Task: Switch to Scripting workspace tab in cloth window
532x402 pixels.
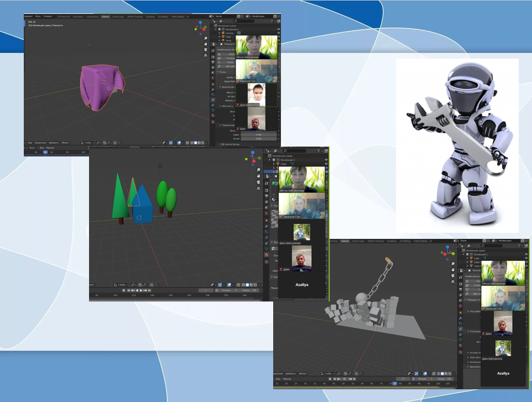Action: 149,17
